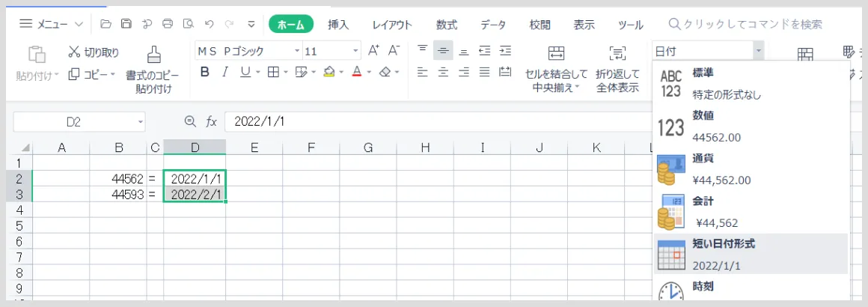This screenshot has width=868, height=307.
Task: Click the select-all corner triangle
Action: (x=26, y=148)
